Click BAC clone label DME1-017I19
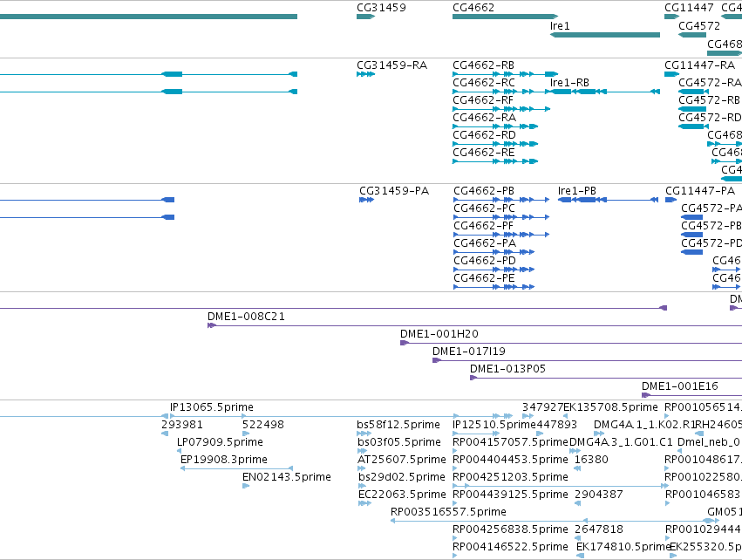Viewport: 742px width, 560px height. click(x=469, y=352)
